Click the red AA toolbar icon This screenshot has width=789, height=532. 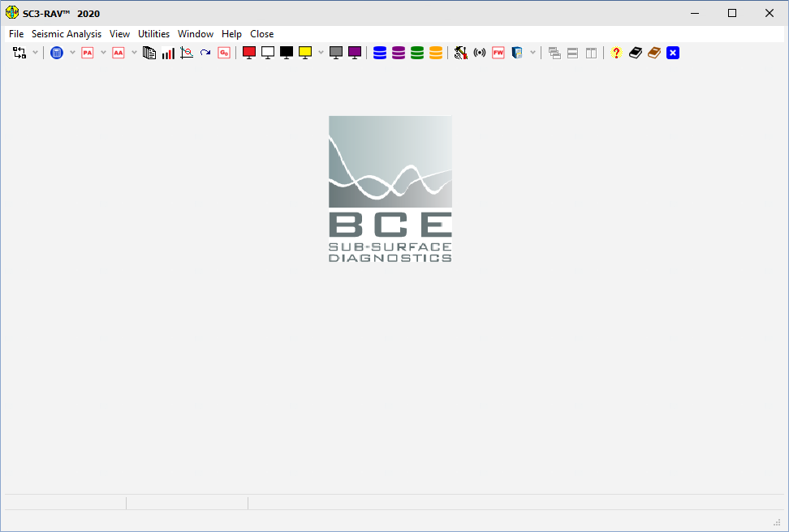click(119, 53)
